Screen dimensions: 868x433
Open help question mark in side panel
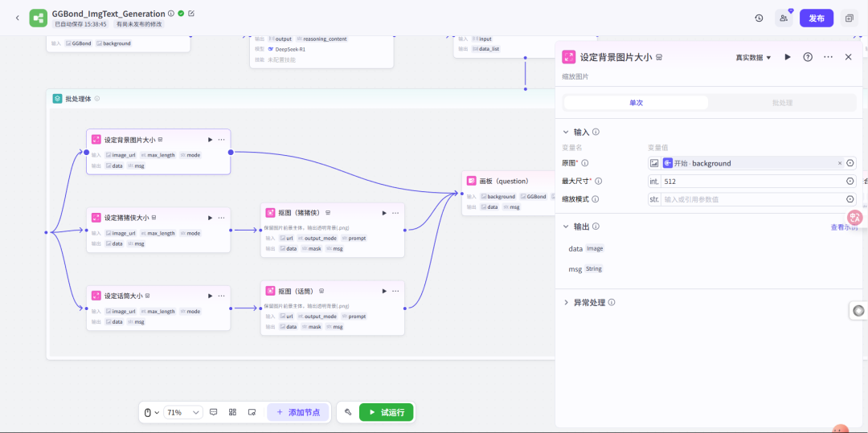tap(808, 57)
